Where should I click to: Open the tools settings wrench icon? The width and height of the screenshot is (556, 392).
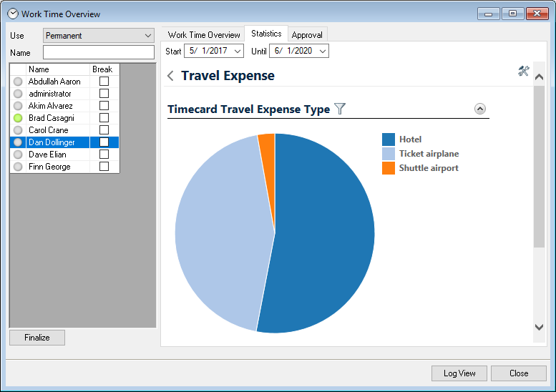524,71
